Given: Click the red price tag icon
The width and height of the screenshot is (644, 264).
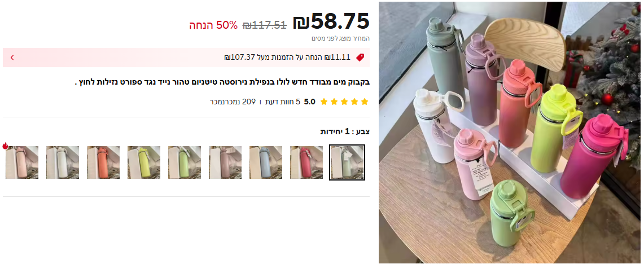Looking at the screenshot, I should (x=360, y=58).
